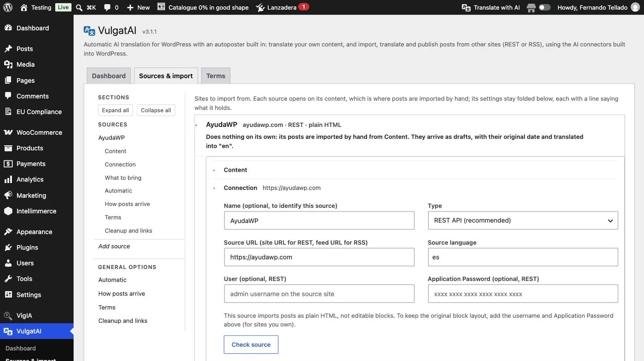Open Automatic under General Options

pyautogui.click(x=112, y=280)
